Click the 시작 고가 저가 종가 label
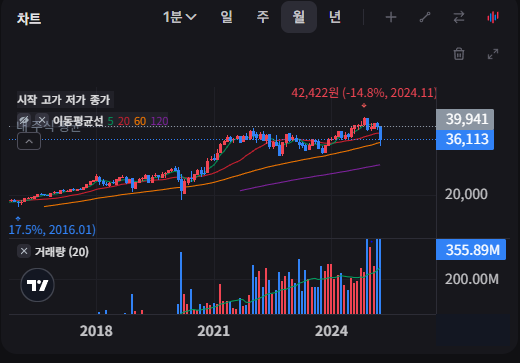Screen dimensions: 520x363 click(64, 100)
